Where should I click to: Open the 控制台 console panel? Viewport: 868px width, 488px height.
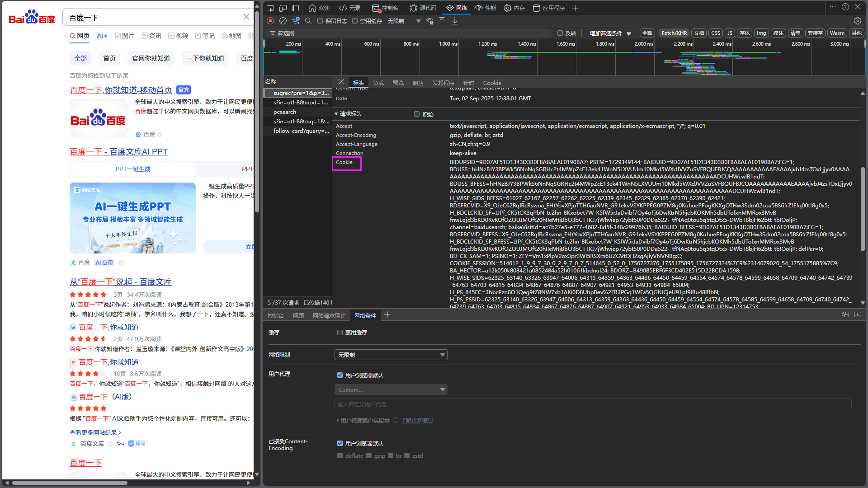[385, 8]
